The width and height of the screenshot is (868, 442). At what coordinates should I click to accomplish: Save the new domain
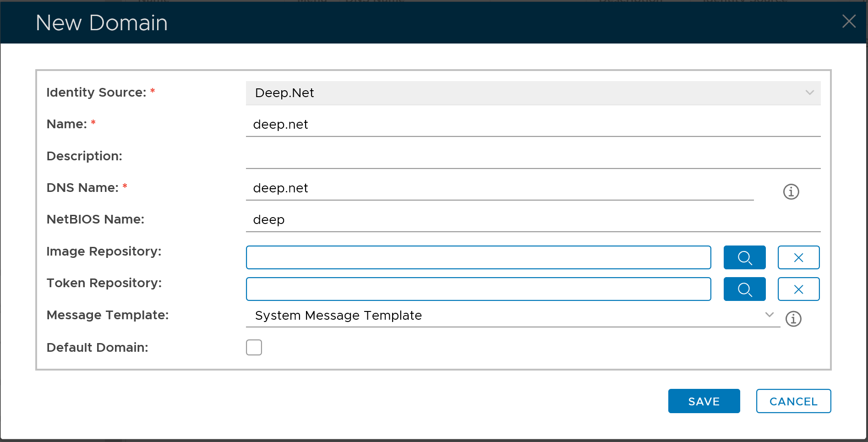[x=704, y=401]
